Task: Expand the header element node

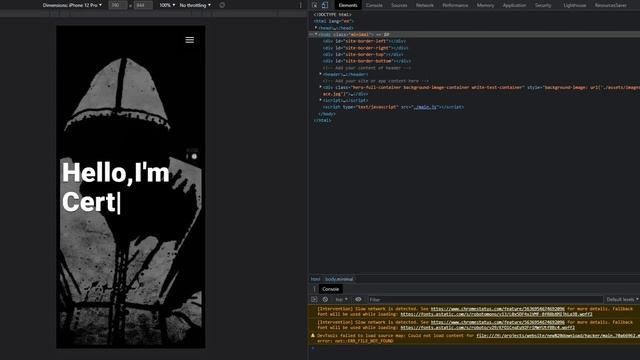Action: coord(320,74)
